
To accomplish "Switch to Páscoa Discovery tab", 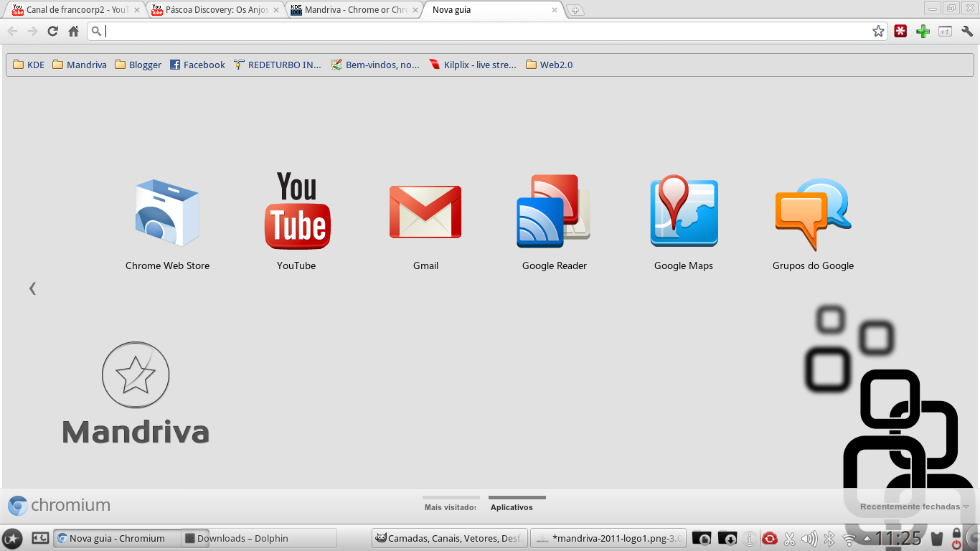I will (x=213, y=10).
